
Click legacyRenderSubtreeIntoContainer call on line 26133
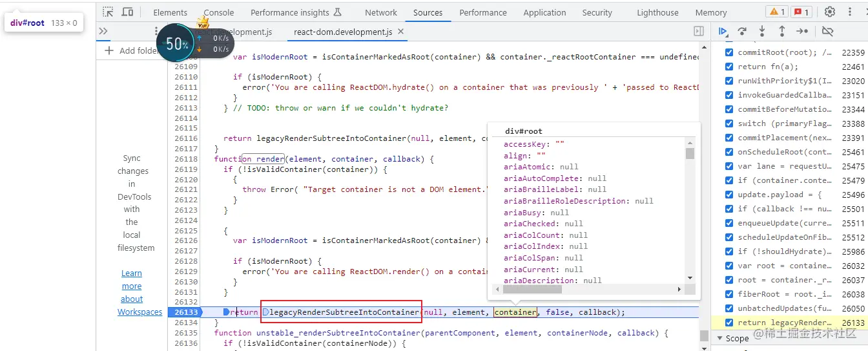point(344,312)
